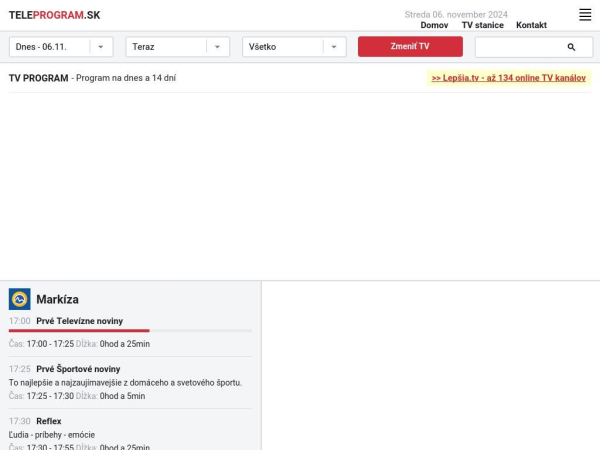
Task: Go to Domov menu item
Action: point(434,25)
